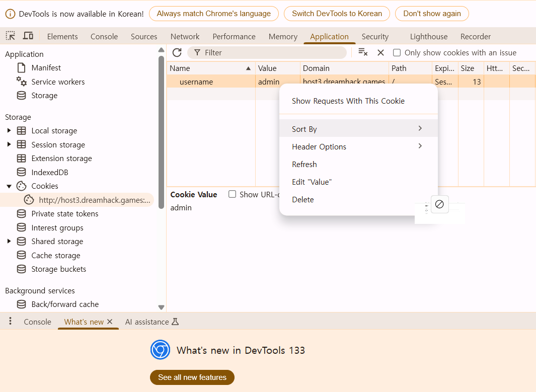Click the AI assistance flask icon
The image size is (536, 392).
pos(175,322)
